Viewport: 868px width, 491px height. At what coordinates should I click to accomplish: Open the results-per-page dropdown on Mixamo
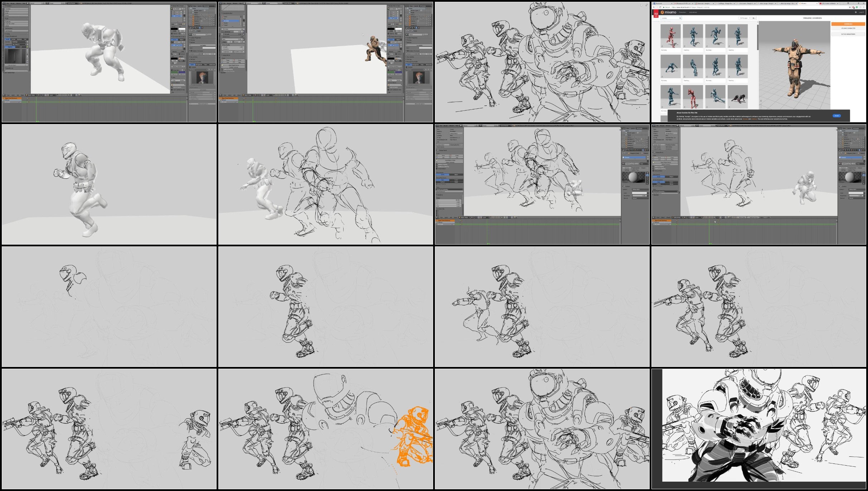pyautogui.click(x=745, y=18)
